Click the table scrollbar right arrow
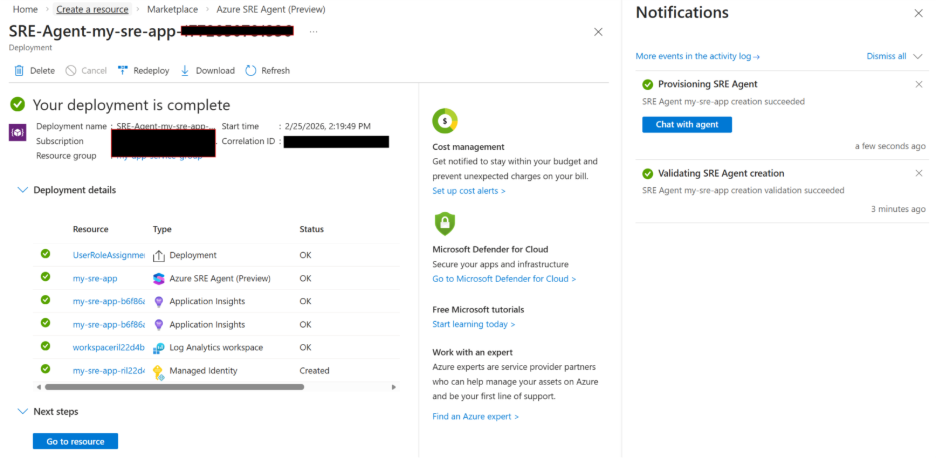The width and height of the screenshot is (936, 459). point(393,387)
